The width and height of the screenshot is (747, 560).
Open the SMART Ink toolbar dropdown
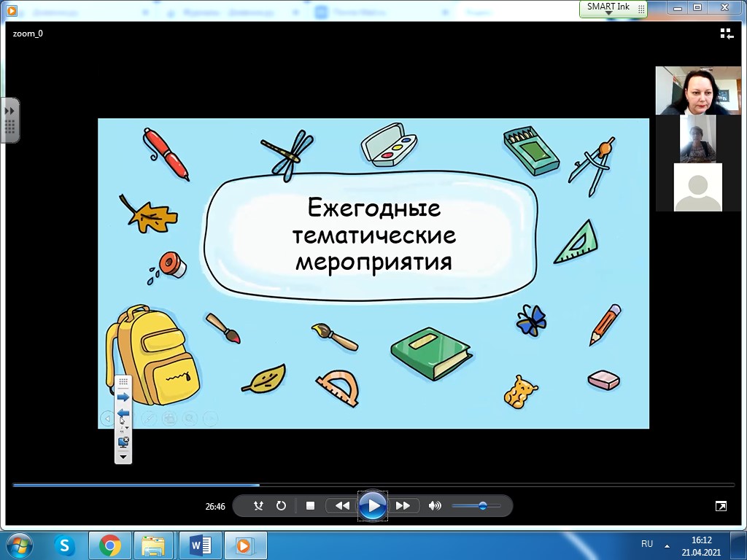(608, 13)
